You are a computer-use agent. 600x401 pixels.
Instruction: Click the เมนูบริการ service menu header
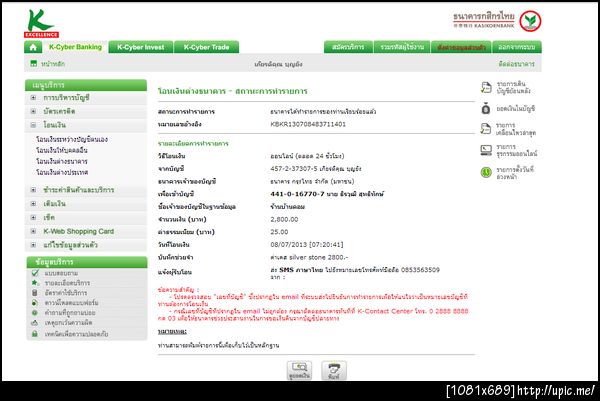86,85
